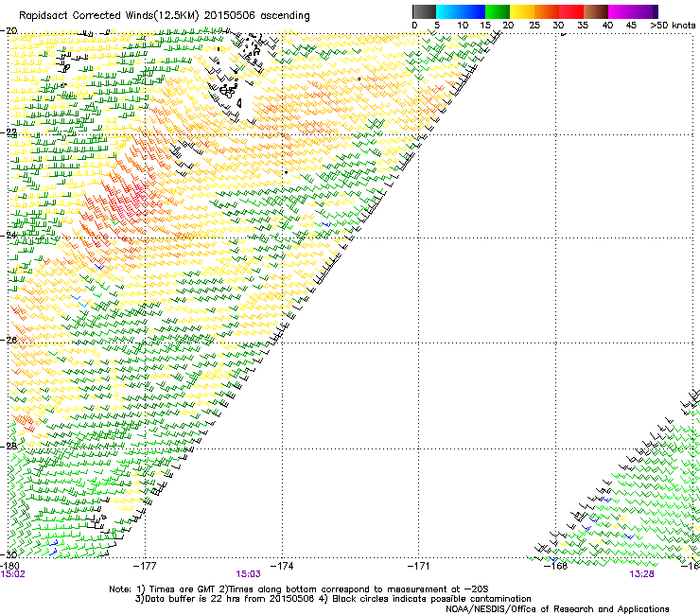Click the purple '15:02' time label
Image resolution: width=700 pixels, height=615 pixels.
coord(13,574)
